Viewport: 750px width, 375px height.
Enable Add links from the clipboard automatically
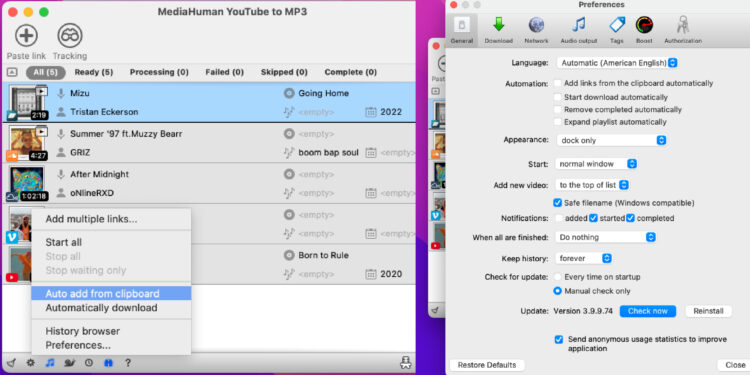tap(558, 83)
